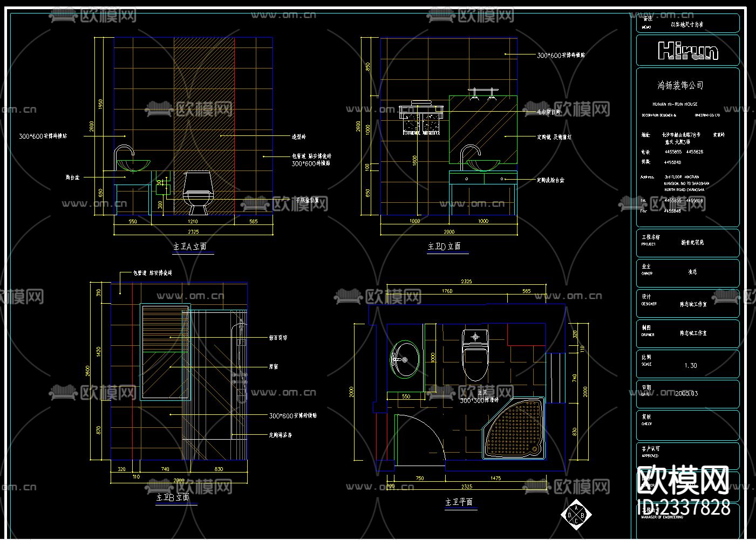Viewport: 756px width, 540px height.
Task: Click the "1210" dimension in A elevation
Action: point(193,221)
